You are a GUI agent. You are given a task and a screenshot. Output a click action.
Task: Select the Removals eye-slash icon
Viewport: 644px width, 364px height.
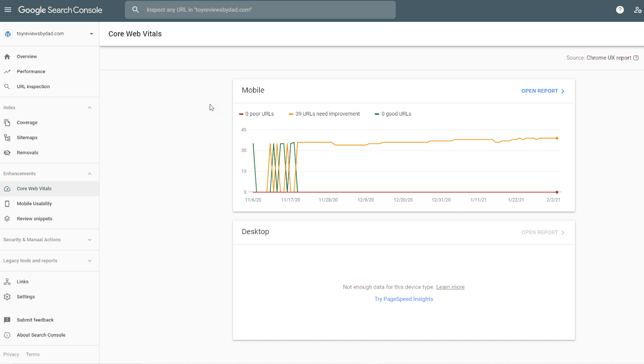coord(7,152)
